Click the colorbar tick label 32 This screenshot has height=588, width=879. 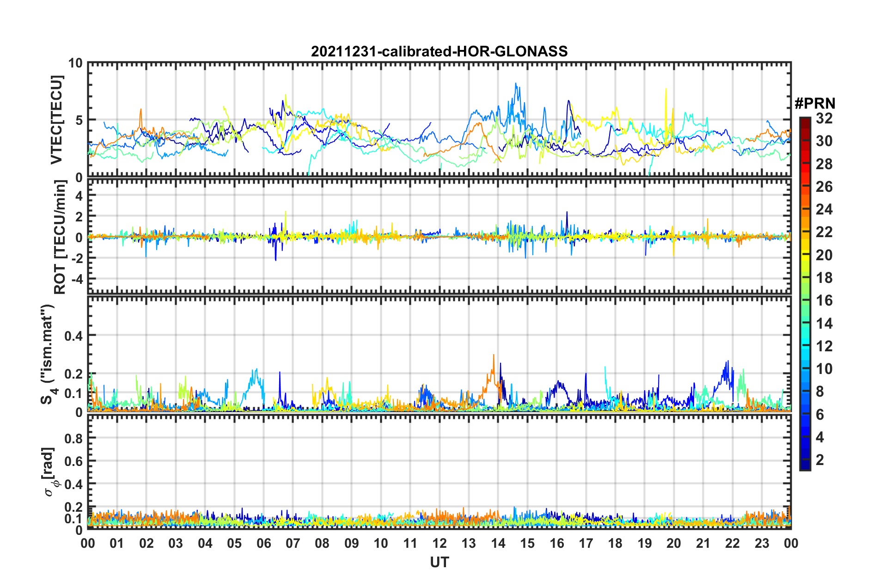[x=824, y=118]
